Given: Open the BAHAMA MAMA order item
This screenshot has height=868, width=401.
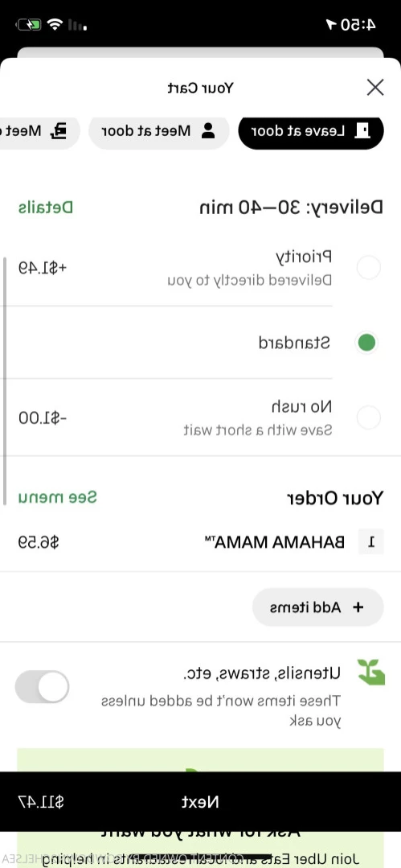Looking at the screenshot, I should click(200, 542).
